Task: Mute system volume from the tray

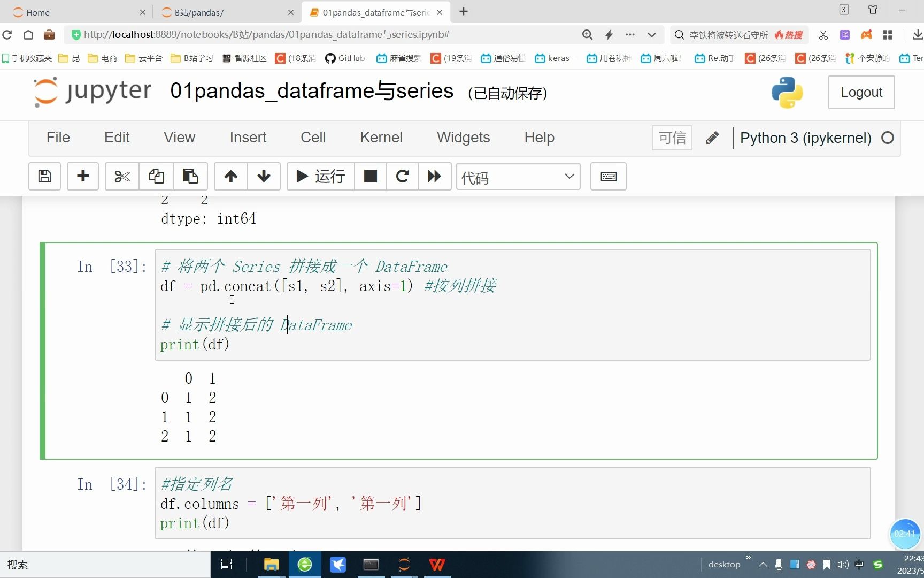Action: 843,565
